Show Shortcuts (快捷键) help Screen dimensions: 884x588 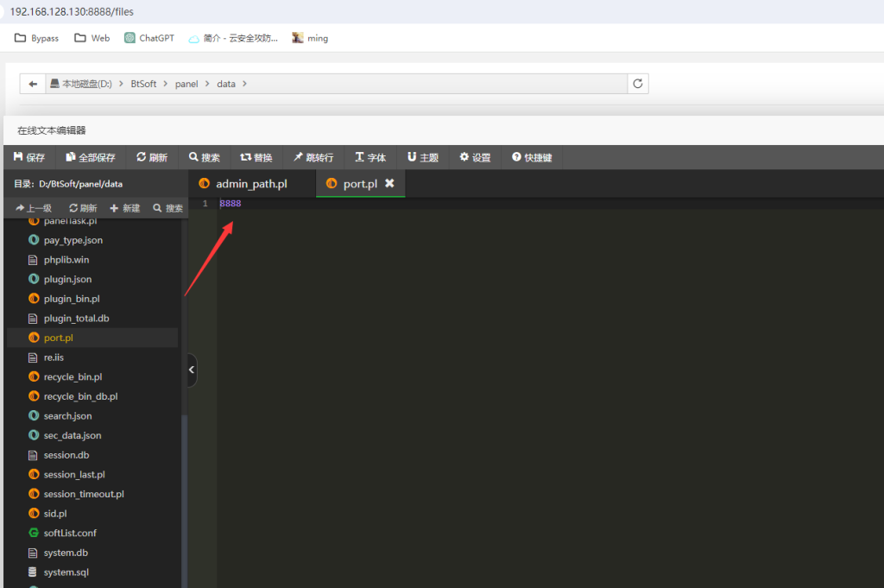pyautogui.click(x=532, y=157)
